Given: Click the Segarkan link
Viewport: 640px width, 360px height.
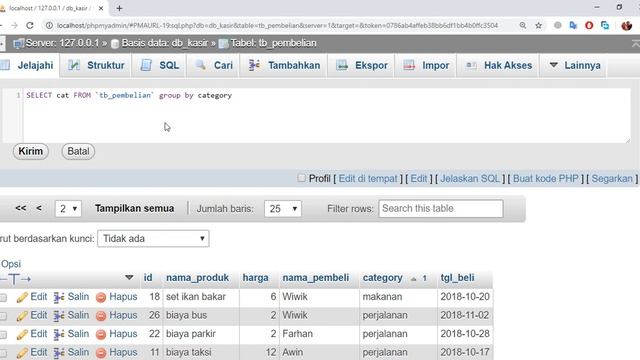Looking at the screenshot, I should tap(612, 179).
